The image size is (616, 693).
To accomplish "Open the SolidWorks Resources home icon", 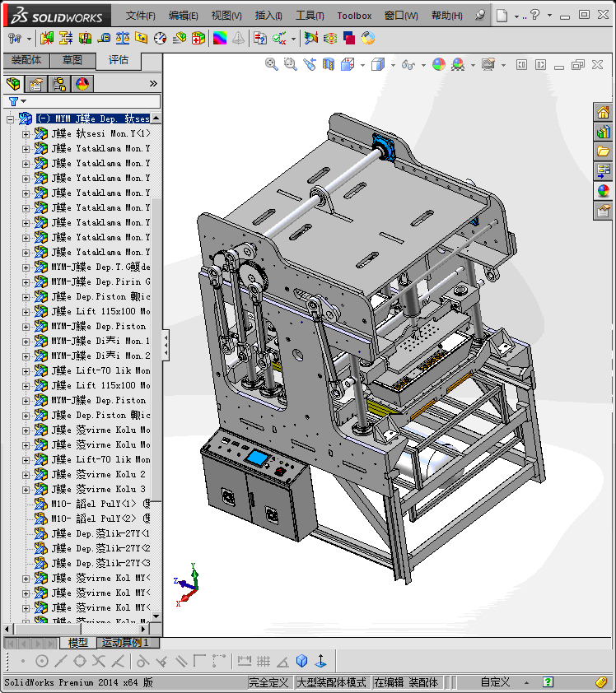I will pyautogui.click(x=604, y=113).
